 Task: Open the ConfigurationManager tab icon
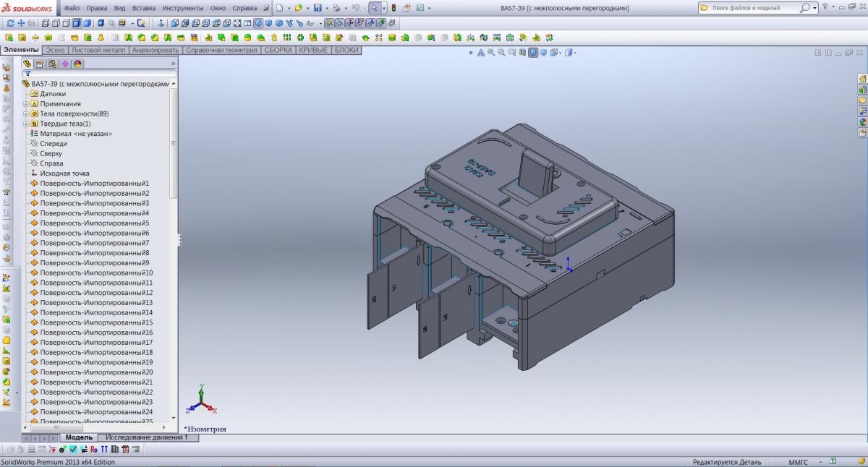pyautogui.click(x=53, y=64)
